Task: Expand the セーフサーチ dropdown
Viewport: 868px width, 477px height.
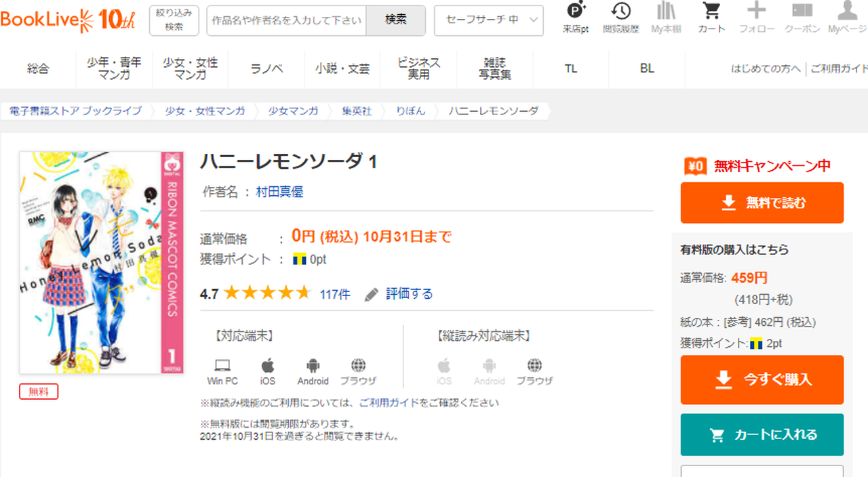Action: point(488,20)
